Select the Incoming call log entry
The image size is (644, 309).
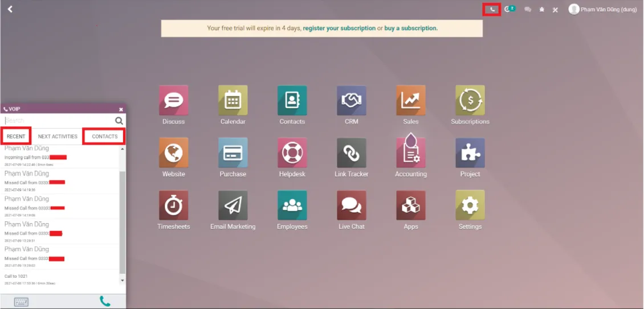click(60, 156)
